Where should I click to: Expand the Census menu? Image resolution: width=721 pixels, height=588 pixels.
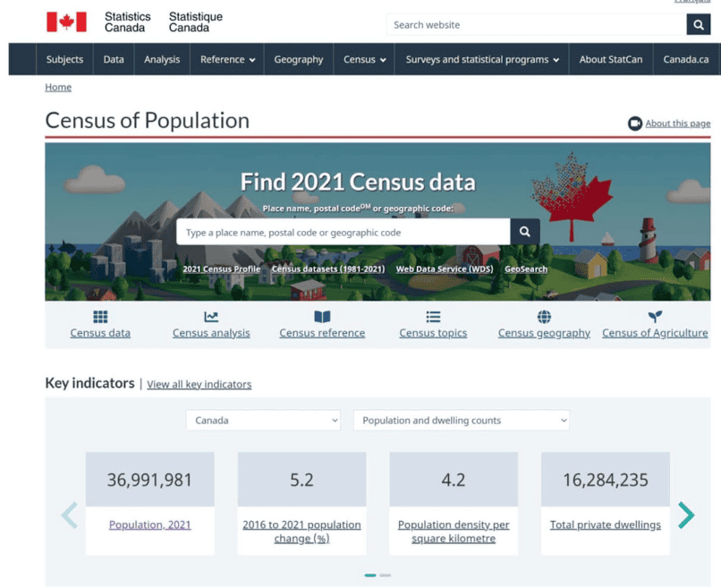[364, 59]
